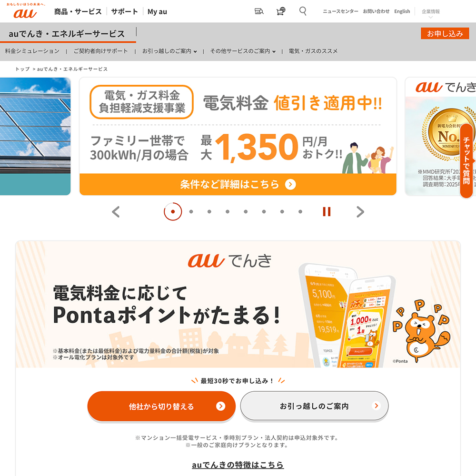Screen dimensions: 476x476
Task: Select the first active carousel progress dot
Action: pyautogui.click(x=173, y=212)
